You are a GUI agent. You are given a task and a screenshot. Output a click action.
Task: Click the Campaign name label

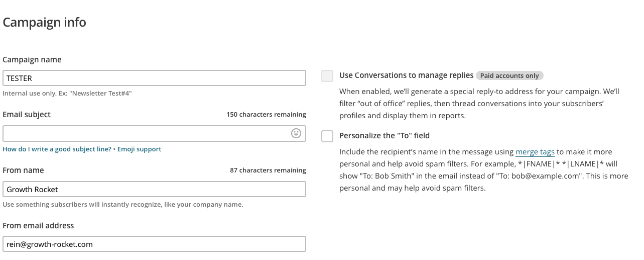coord(32,60)
